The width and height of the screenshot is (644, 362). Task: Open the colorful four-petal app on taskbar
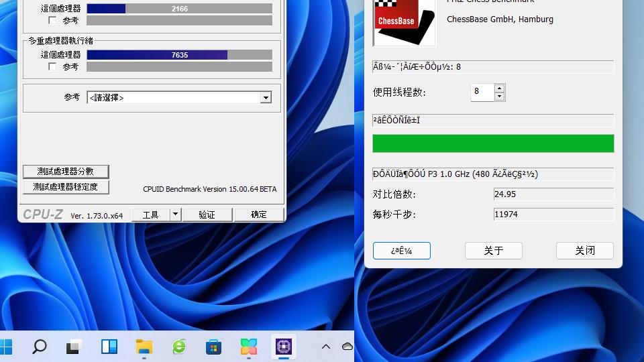pyautogui.click(x=248, y=347)
